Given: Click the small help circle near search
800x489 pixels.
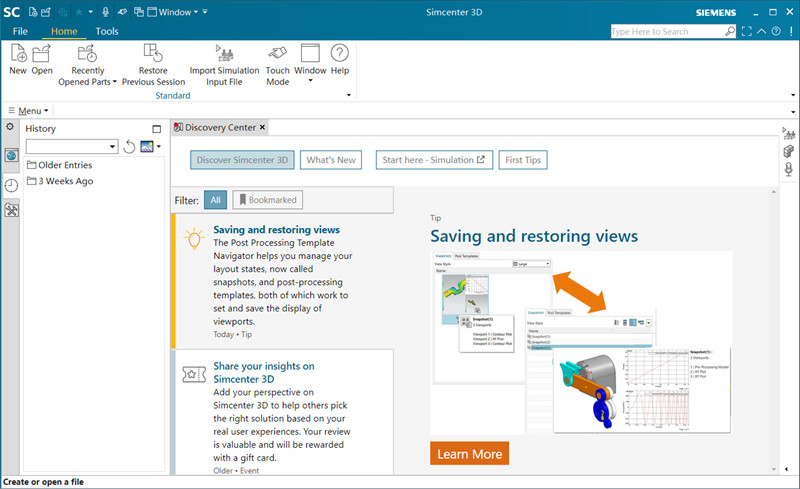Looking at the screenshot, I should coord(776,31).
